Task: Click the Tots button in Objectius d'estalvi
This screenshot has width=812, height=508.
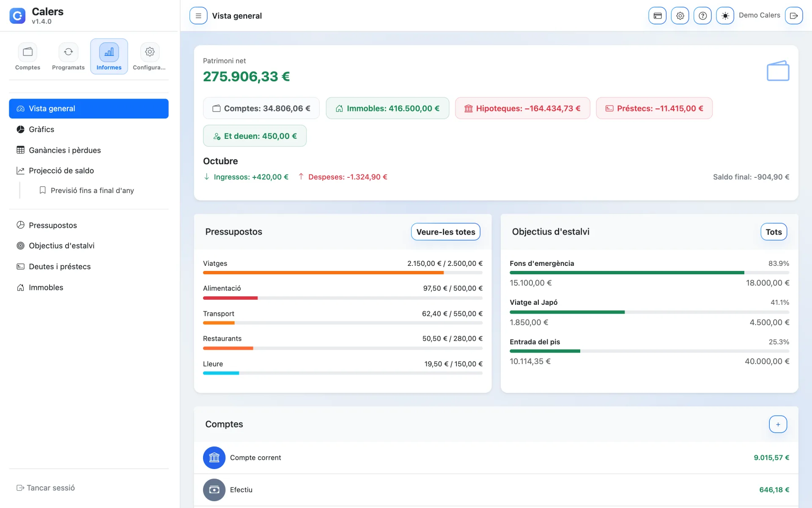Action: coord(774,232)
